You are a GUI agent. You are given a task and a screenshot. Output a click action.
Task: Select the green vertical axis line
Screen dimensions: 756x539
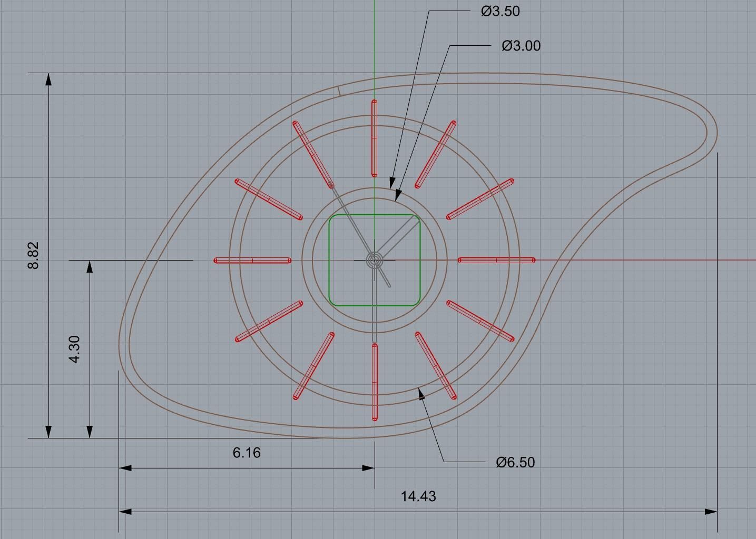[375, 32]
